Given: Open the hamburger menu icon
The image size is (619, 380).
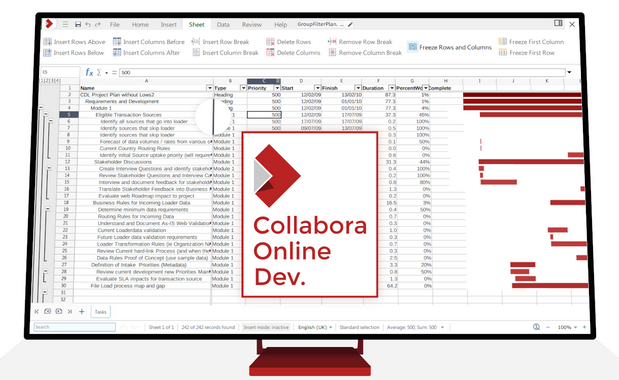Looking at the screenshot, I should [65, 24].
